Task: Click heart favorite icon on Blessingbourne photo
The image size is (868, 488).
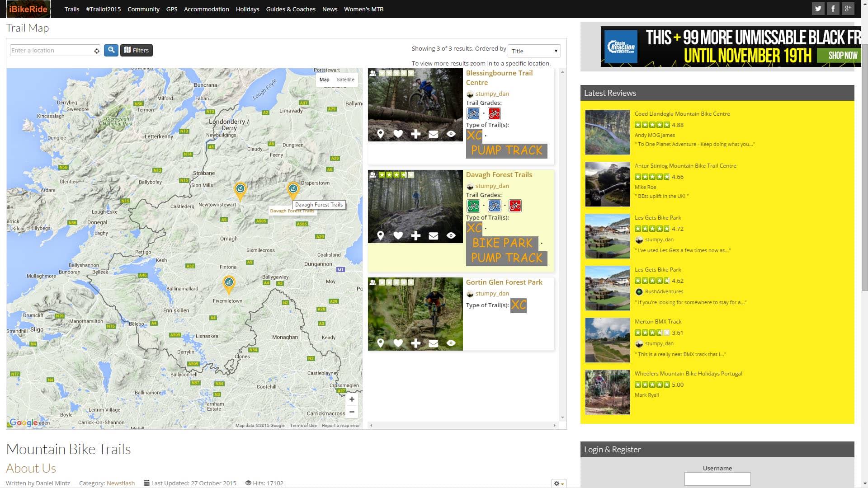Action: pyautogui.click(x=398, y=134)
